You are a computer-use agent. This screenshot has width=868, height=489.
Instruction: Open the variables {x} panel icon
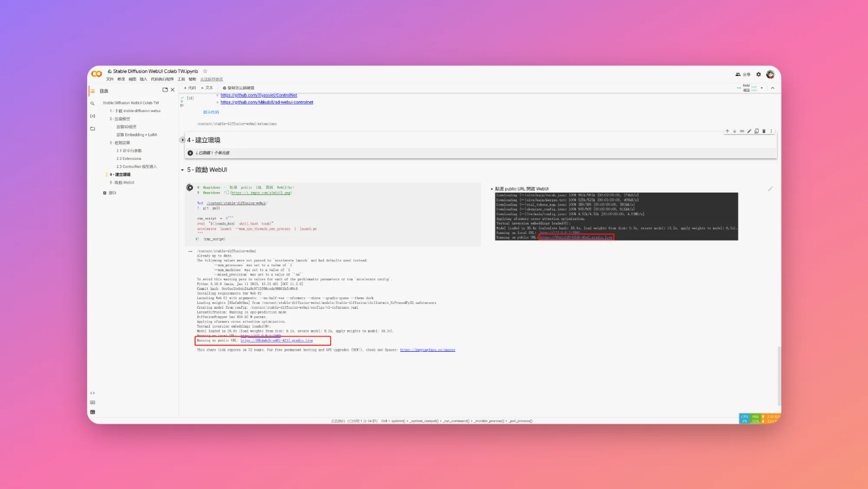92,116
